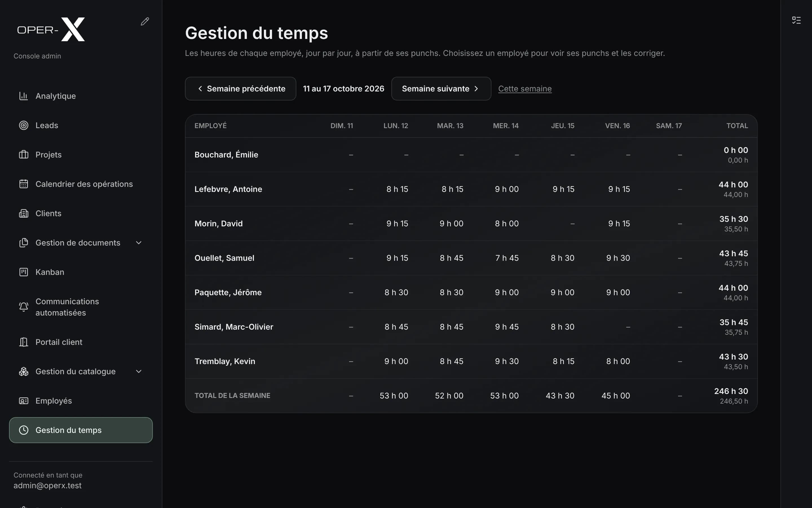Go to Semaine précédente

coord(240,89)
